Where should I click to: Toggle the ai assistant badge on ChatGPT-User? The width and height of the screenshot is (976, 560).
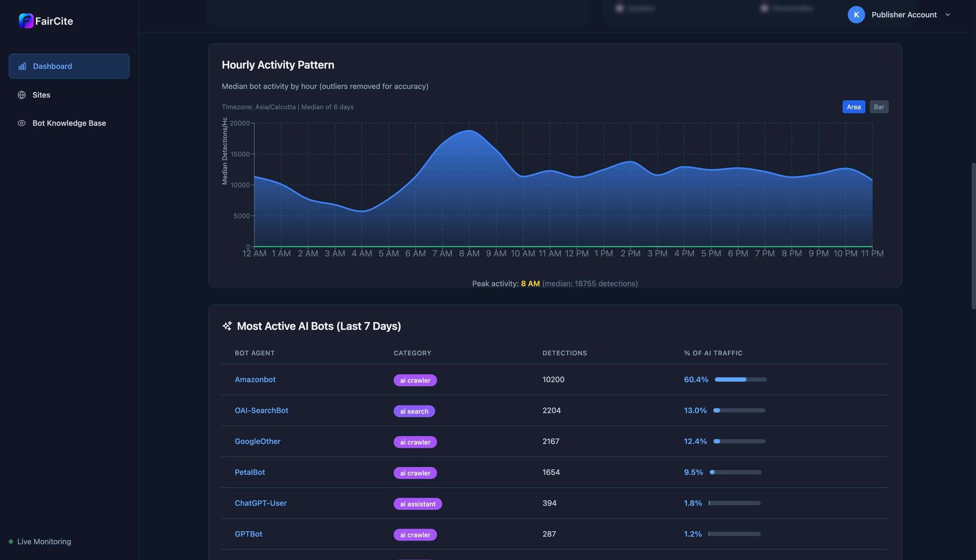tap(417, 504)
